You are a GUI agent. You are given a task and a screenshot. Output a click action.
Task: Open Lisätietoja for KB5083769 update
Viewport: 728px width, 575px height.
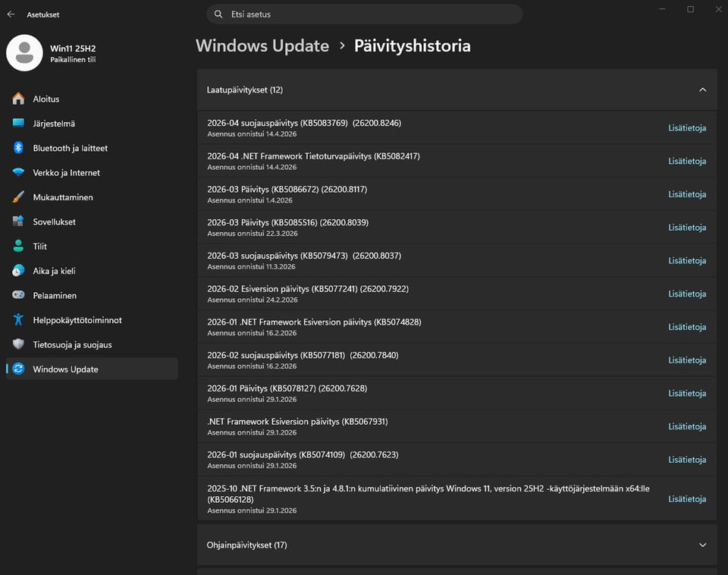point(687,128)
